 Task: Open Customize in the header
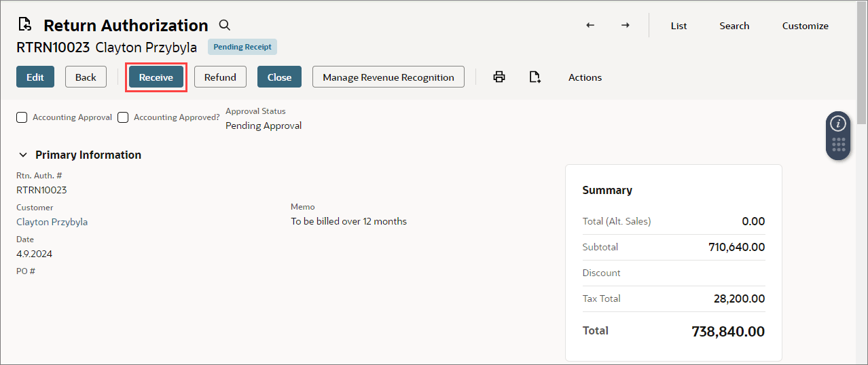point(805,26)
